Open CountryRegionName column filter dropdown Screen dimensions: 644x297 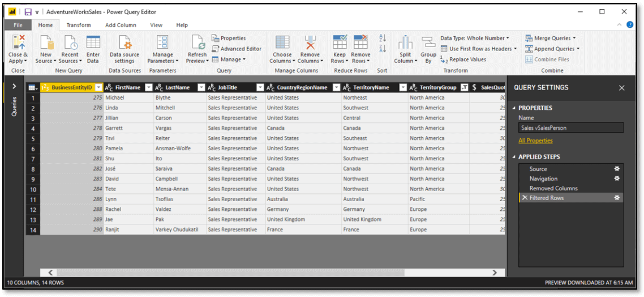click(x=336, y=87)
